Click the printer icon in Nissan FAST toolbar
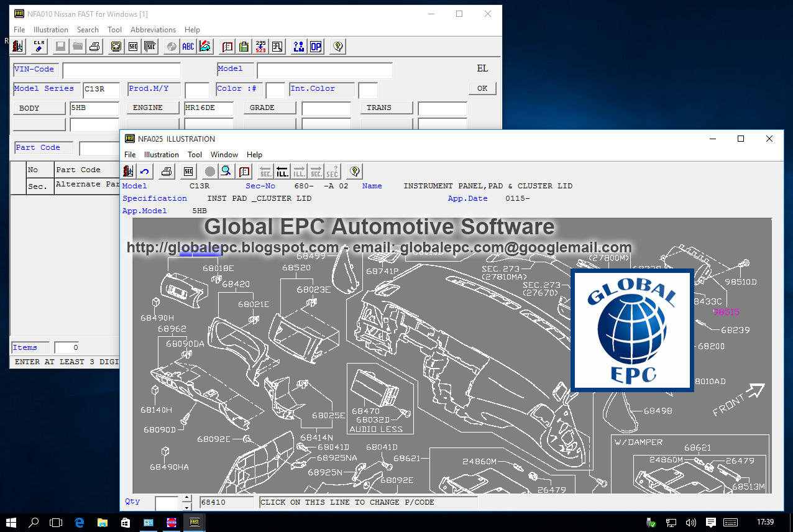This screenshot has width=793, height=532. coord(94,46)
